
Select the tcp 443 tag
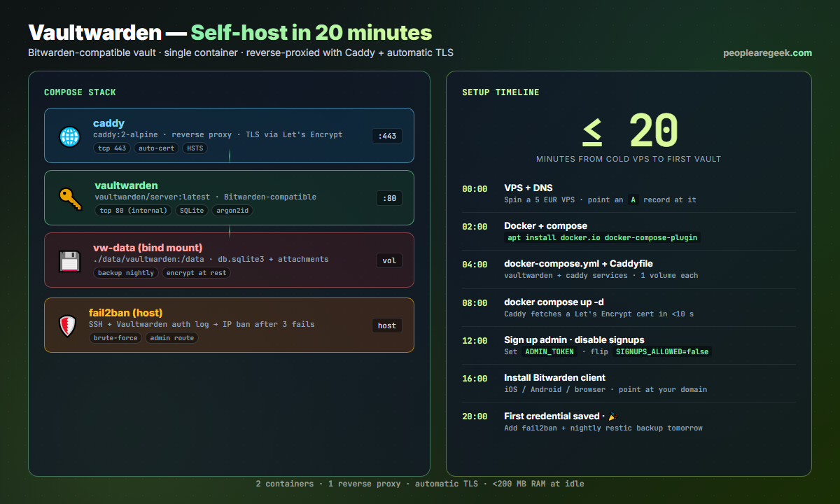click(x=111, y=148)
